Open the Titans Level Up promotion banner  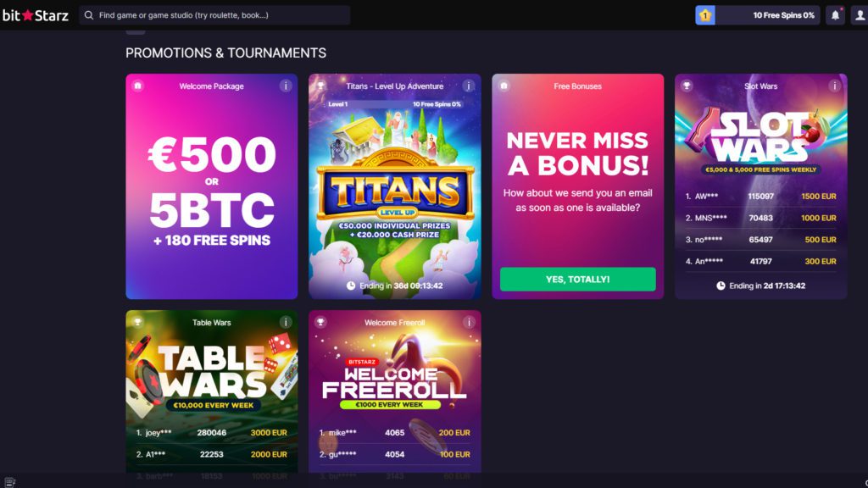coord(395,186)
